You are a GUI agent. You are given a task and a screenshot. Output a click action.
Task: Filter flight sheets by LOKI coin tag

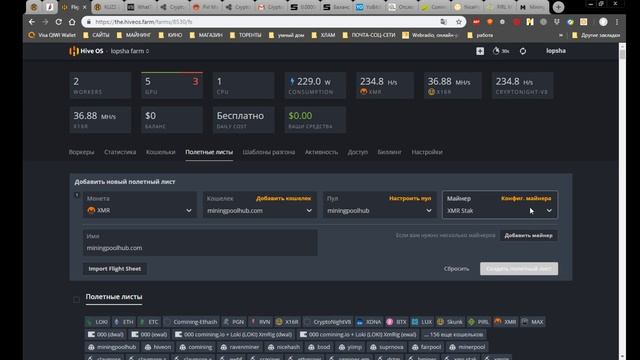coord(97,322)
